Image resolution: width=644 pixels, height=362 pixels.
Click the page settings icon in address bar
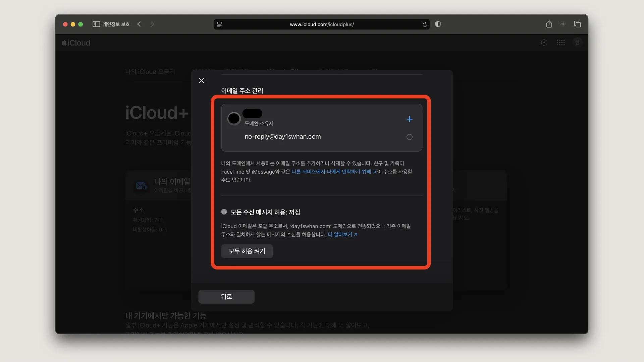coord(219,24)
